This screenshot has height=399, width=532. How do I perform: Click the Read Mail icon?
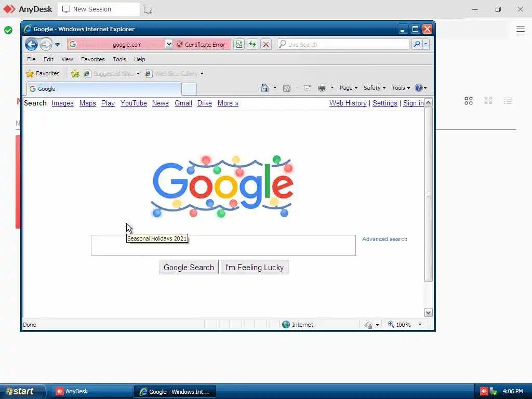point(308,88)
